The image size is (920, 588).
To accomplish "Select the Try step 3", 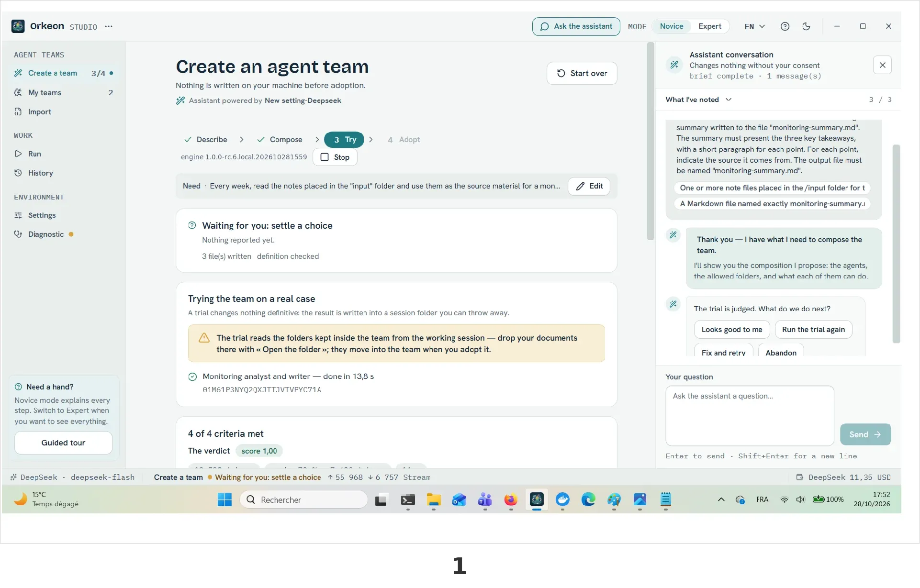I will tap(344, 140).
